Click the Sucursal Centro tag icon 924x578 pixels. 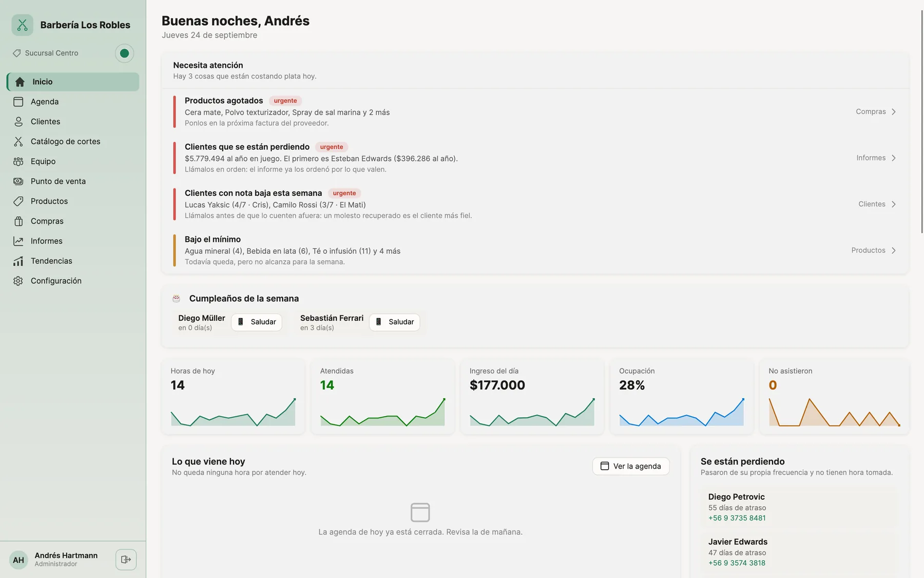point(17,53)
